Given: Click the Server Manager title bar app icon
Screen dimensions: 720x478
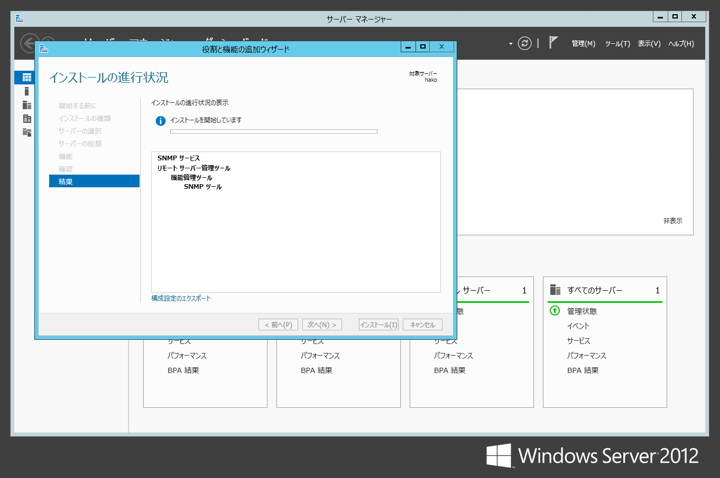Looking at the screenshot, I should click(x=19, y=18).
